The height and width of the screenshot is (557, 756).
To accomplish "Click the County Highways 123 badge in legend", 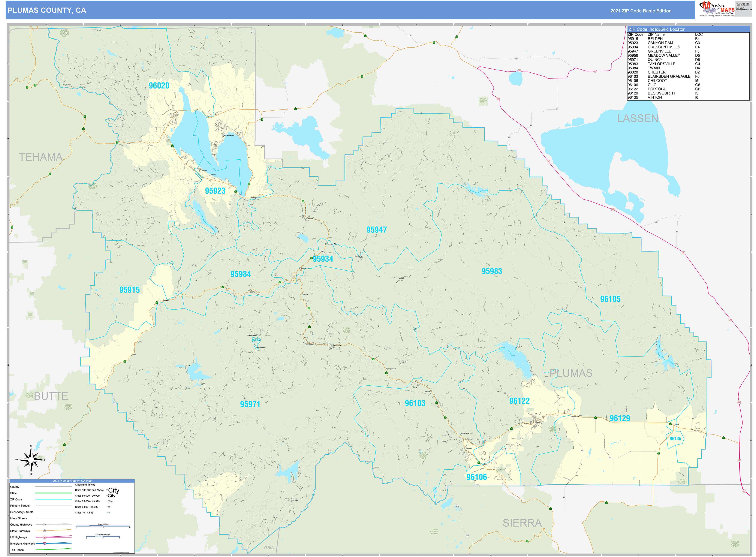I will 45,525.
